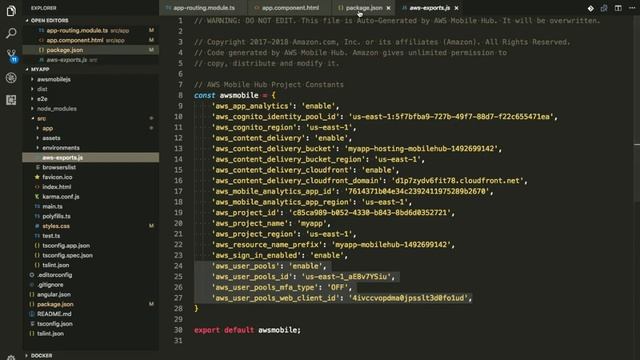The width and height of the screenshot is (640, 360).
Task: Open tsconfig.app.json file
Action: [91, 245]
